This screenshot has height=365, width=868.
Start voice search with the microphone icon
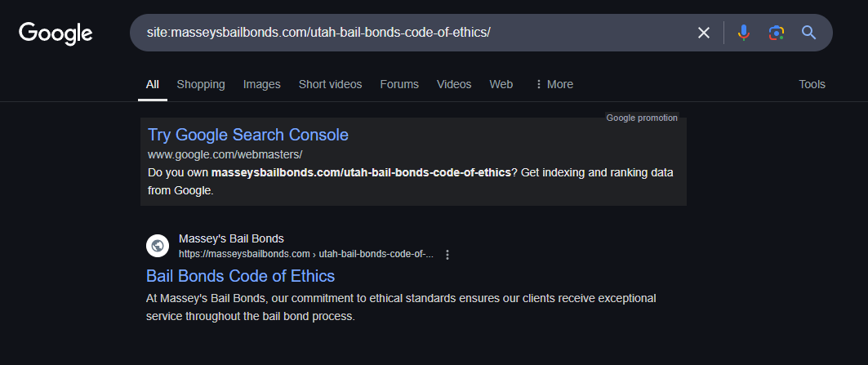coord(743,33)
